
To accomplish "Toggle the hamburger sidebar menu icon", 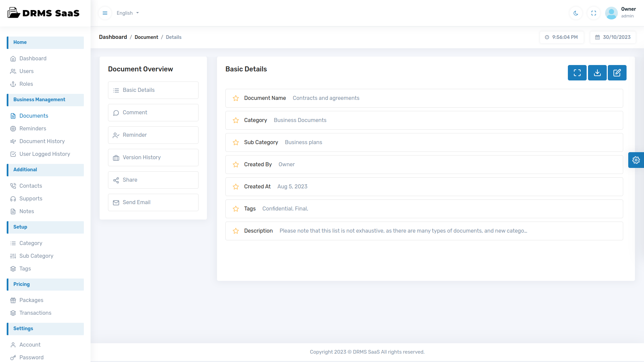I will tap(105, 13).
